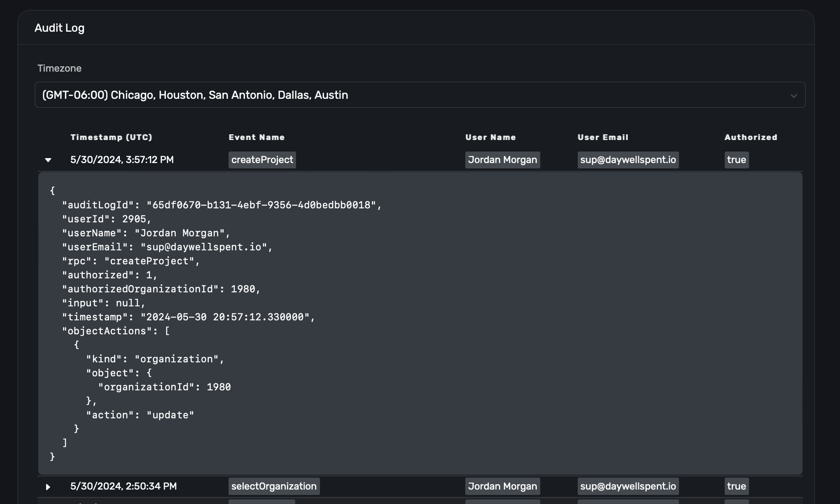The image size is (840, 504).
Task: Open the Timezone dropdown
Action: (x=419, y=95)
